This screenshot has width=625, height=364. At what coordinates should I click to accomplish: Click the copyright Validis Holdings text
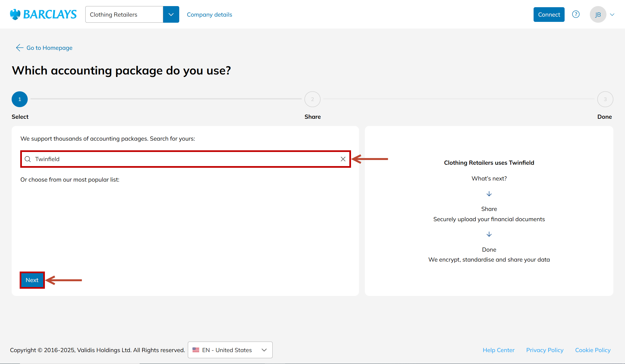coord(98,350)
